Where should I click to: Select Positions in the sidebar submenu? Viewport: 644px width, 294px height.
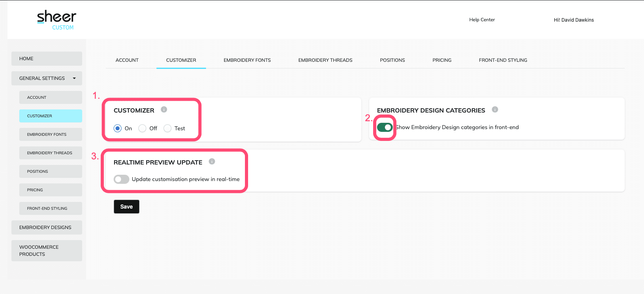[x=51, y=172]
